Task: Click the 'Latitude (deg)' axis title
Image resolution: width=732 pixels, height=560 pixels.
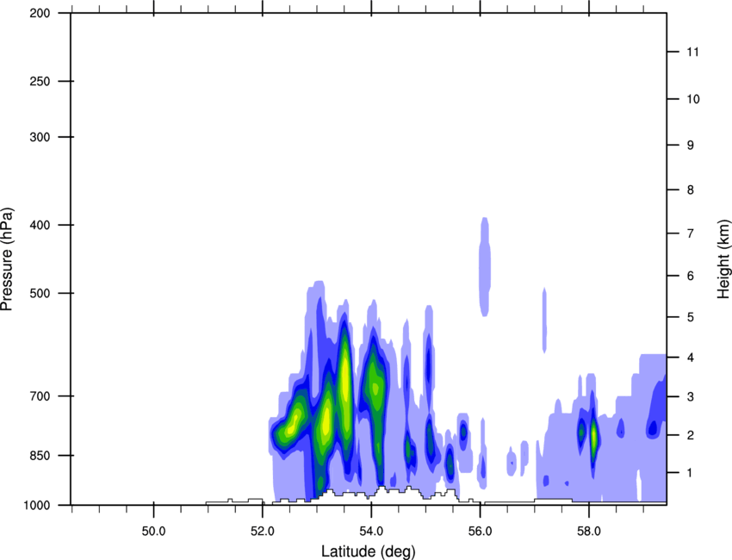Action: (x=369, y=551)
